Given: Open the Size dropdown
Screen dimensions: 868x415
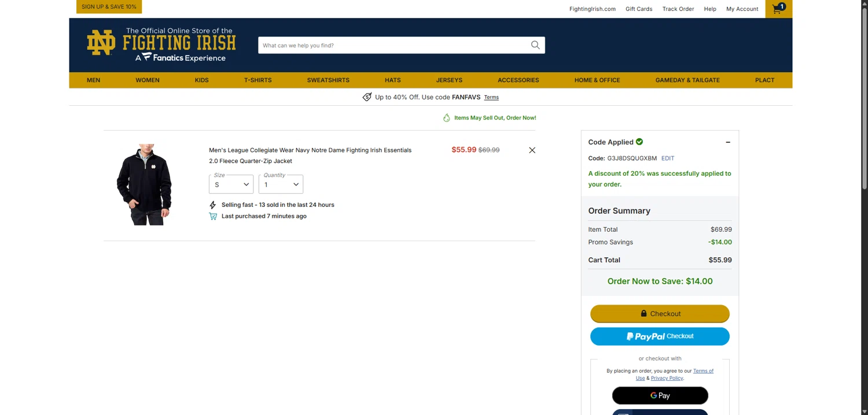Looking at the screenshot, I should pos(231,184).
